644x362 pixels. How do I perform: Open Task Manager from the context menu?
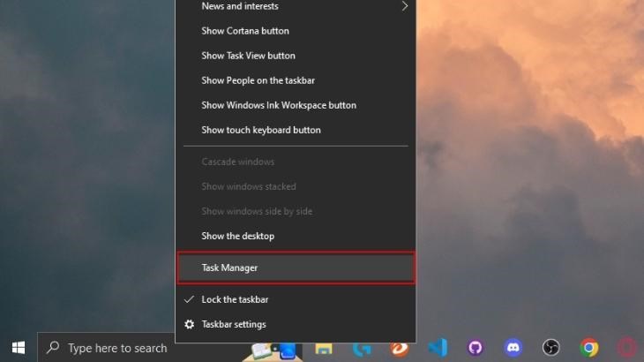tap(296, 268)
